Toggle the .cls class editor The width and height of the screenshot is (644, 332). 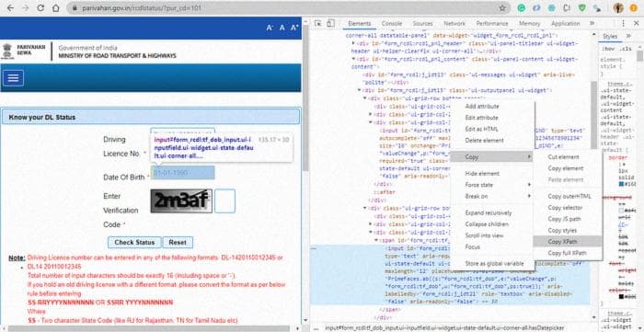click(626, 49)
